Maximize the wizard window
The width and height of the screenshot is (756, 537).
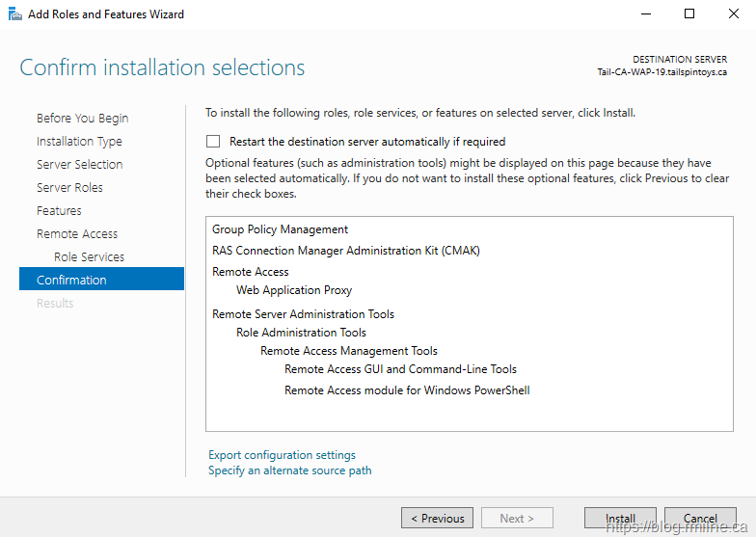(689, 14)
